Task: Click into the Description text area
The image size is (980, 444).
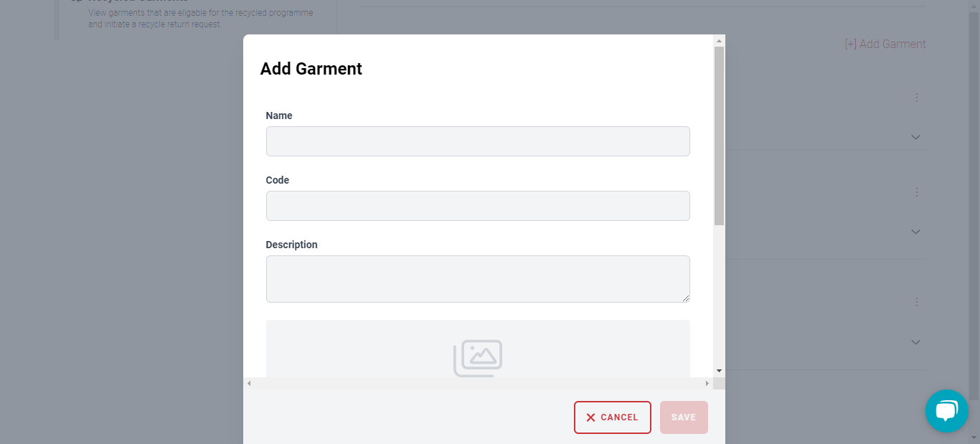Action: coord(478,279)
